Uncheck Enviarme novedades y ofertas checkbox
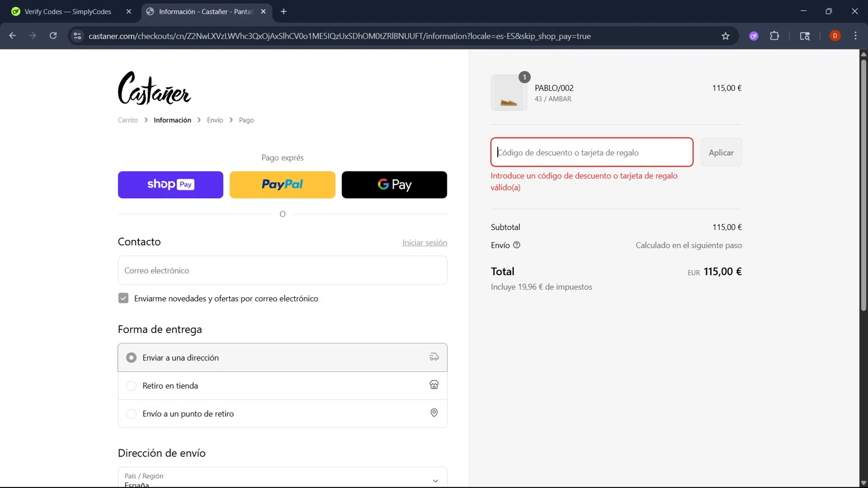The image size is (868, 488). [123, 298]
